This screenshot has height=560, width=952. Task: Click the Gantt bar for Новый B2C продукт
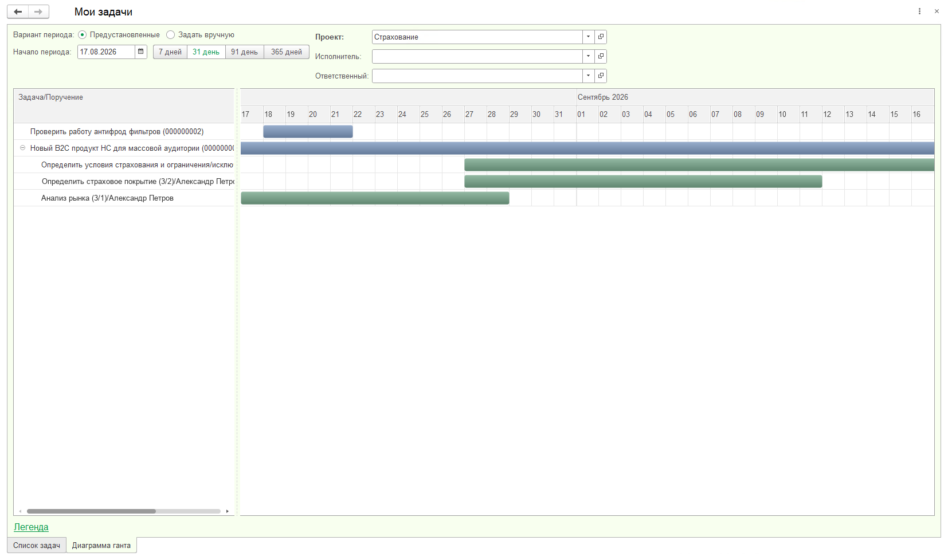click(x=587, y=148)
